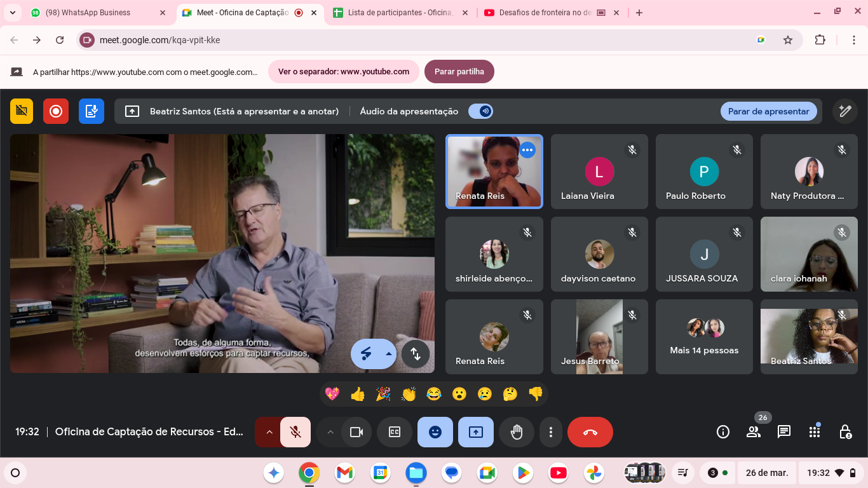
Task: Click the red leave call button
Action: pos(590,432)
